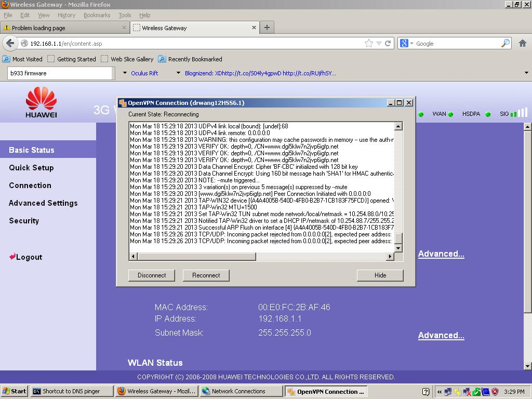Click the green checkmark tray icon
The height and width of the screenshot is (399, 532).
[x=476, y=392]
